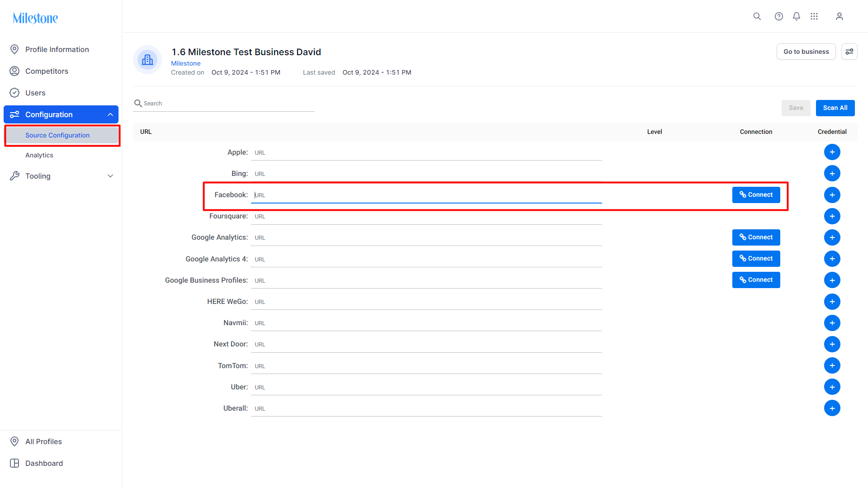The width and height of the screenshot is (868, 488).
Task: Click the Uberall URL input
Action: (x=427, y=408)
